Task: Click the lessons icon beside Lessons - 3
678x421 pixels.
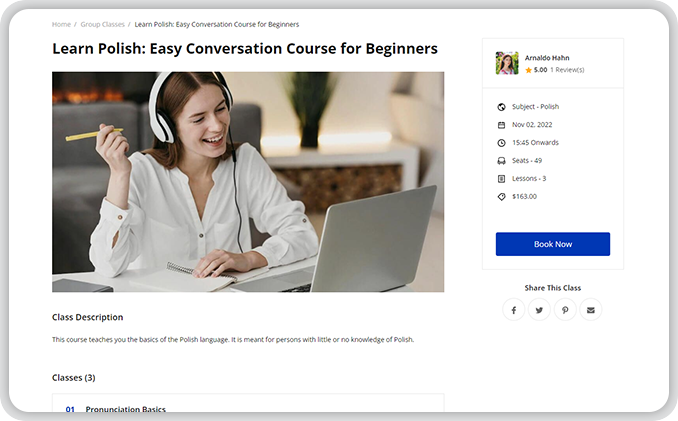Action: [x=501, y=179]
